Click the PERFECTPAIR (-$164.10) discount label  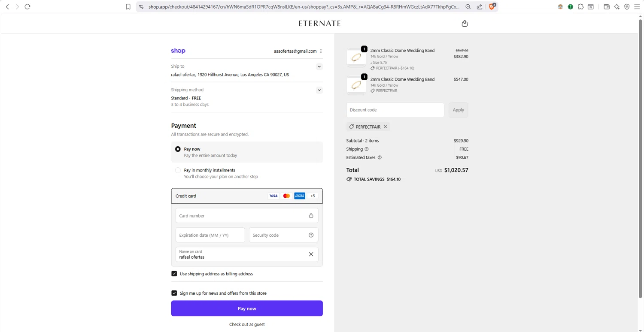coord(395,68)
